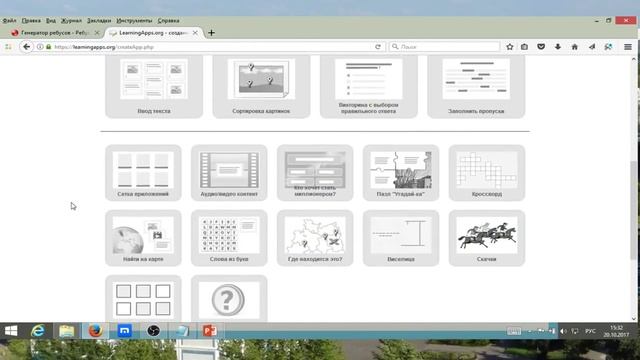The height and width of the screenshot is (360, 640).
Task: Open the six-squares grid template card
Action: pyautogui.click(x=143, y=299)
